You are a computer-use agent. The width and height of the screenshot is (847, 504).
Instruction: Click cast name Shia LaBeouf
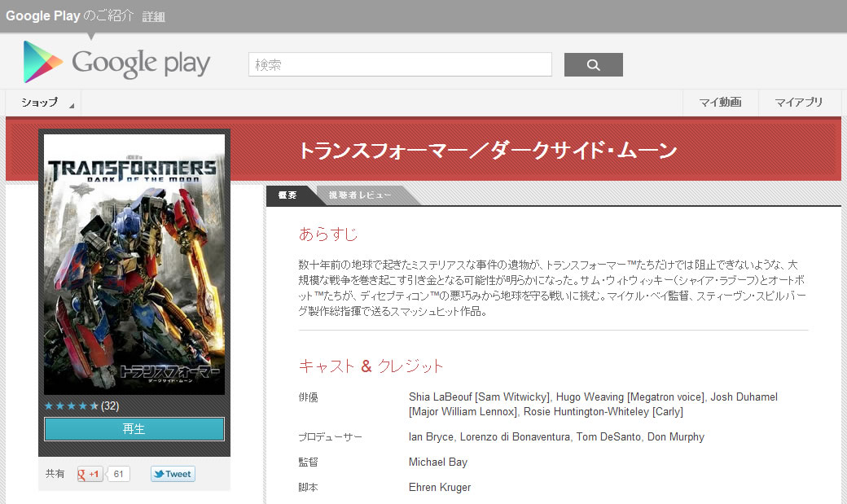441,397
